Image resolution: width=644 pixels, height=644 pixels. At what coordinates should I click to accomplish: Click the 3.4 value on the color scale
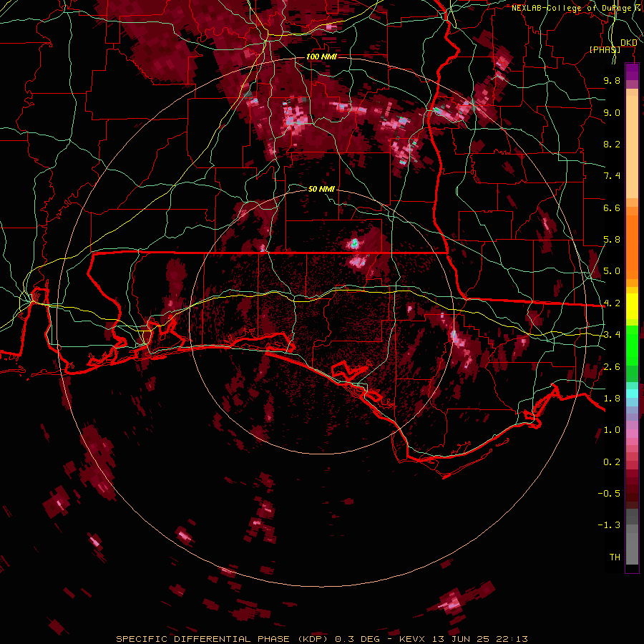point(612,335)
